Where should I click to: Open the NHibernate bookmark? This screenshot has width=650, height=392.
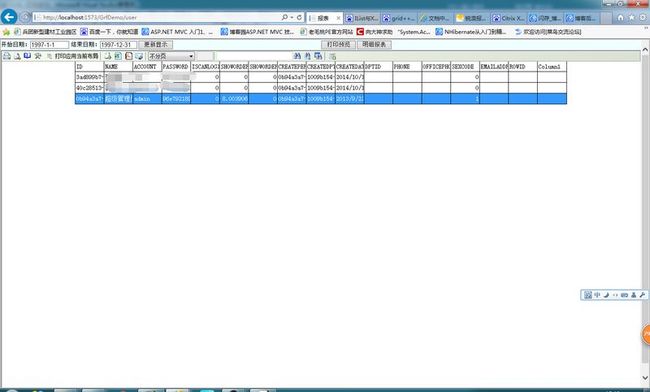coord(471,32)
